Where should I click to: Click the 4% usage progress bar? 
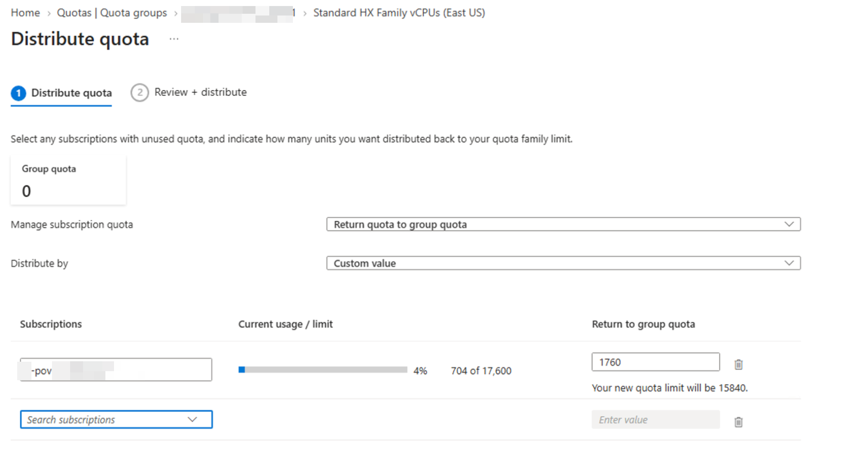(x=323, y=370)
